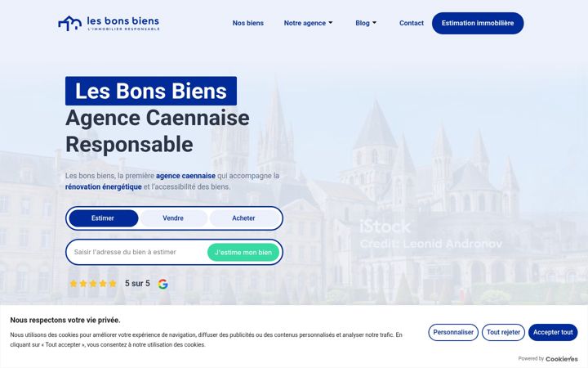Click the Nous respectons votre vie privée heading
The height and width of the screenshot is (368, 588).
coord(65,321)
